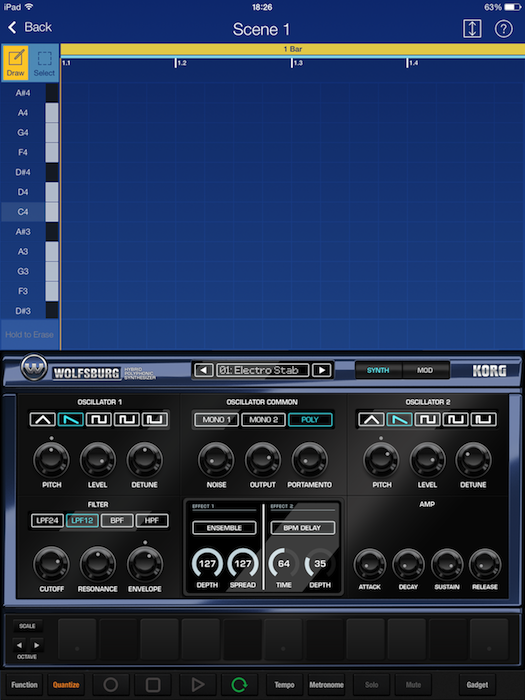The width and height of the screenshot is (525, 700).
Task: Go to next preset arrow
Action: (322, 370)
